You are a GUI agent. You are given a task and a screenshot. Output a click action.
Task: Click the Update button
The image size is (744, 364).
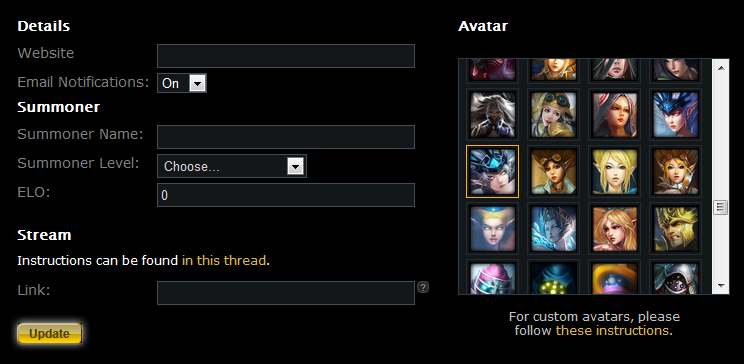[49, 334]
